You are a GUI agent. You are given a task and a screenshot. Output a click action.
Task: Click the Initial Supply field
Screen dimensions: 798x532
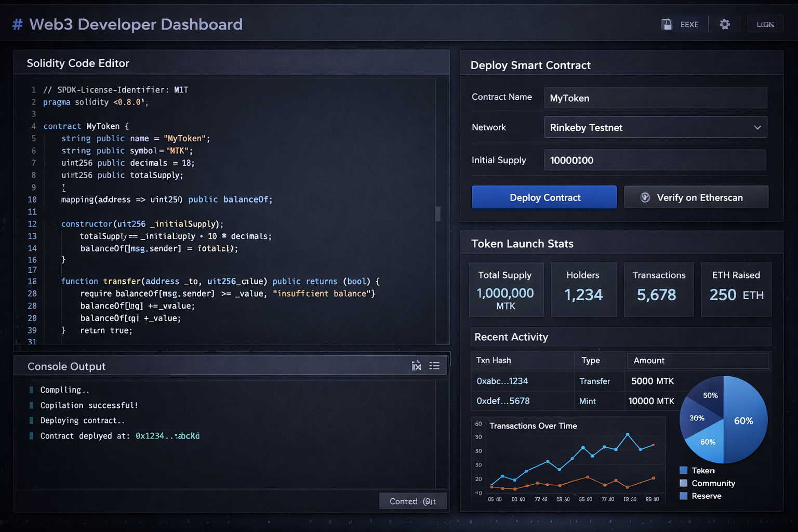click(655, 160)
